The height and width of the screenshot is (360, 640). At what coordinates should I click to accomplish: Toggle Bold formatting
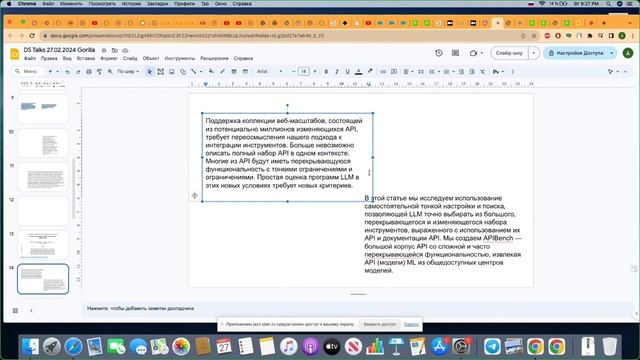(x=326, y=71)
